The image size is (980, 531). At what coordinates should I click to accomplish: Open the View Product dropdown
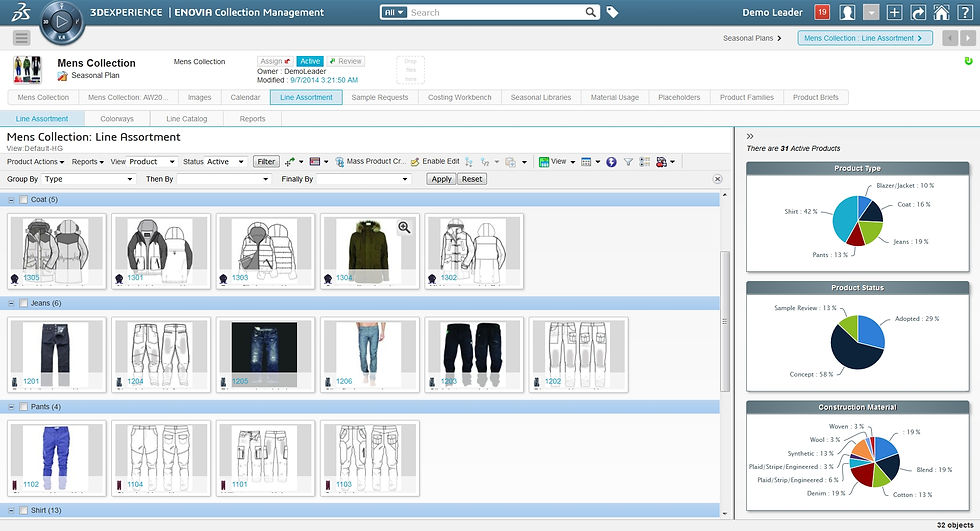pyautogui.click(x=152, y=162)
